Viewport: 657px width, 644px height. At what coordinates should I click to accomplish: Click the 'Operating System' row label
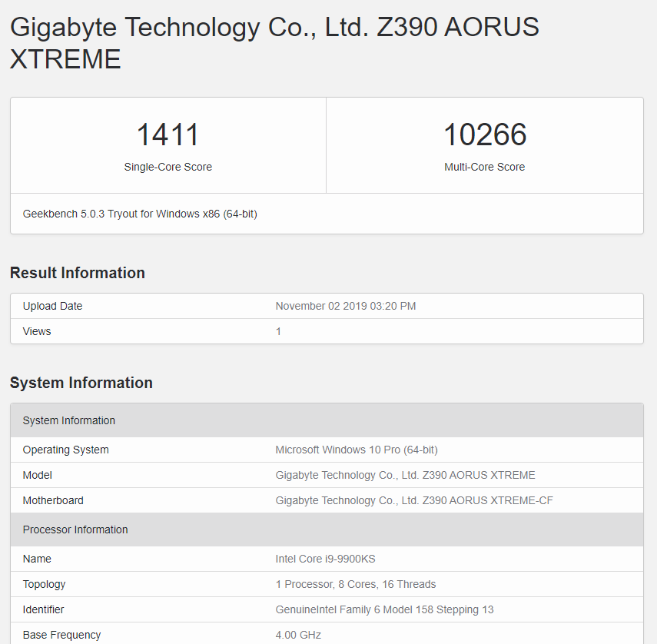point(66,450)
